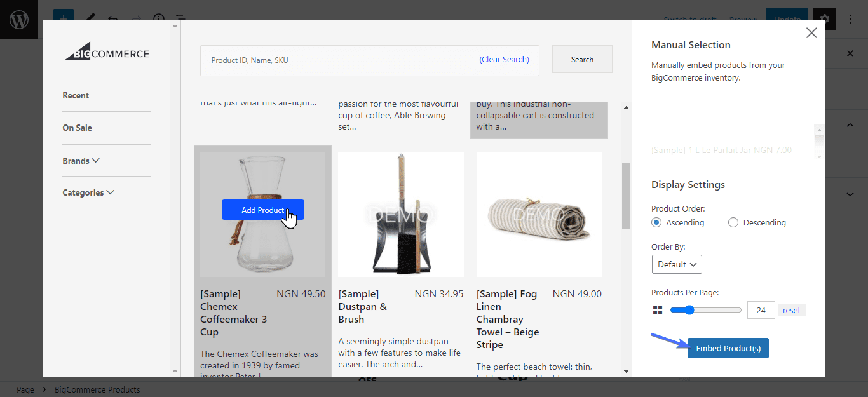Click the Update button in the editor
This screenshot has height=397, width=868.
pyautogui.click(x=787, y=19)
